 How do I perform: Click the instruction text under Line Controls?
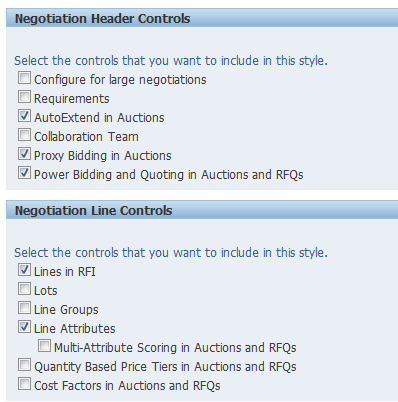tap(171, 253)
